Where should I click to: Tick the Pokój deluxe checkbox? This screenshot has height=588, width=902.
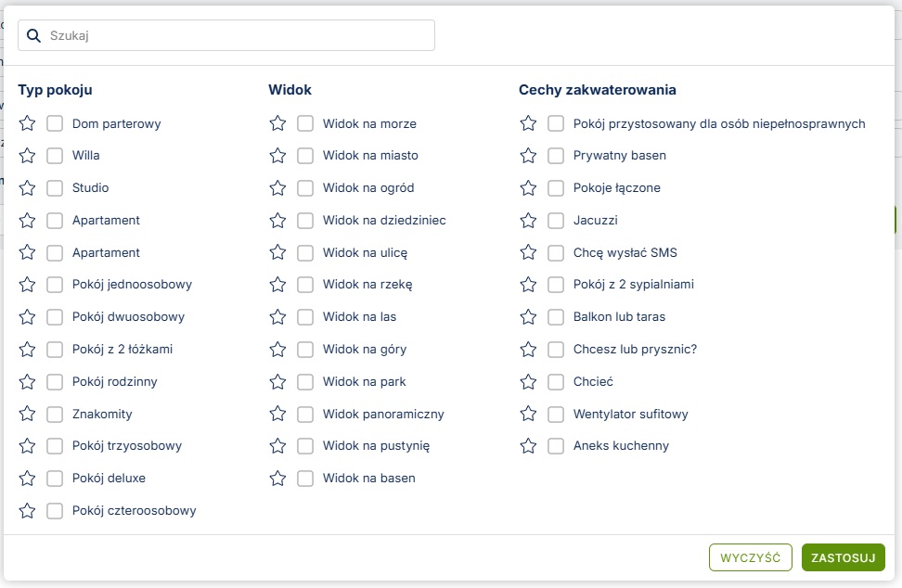coord(55,479)
